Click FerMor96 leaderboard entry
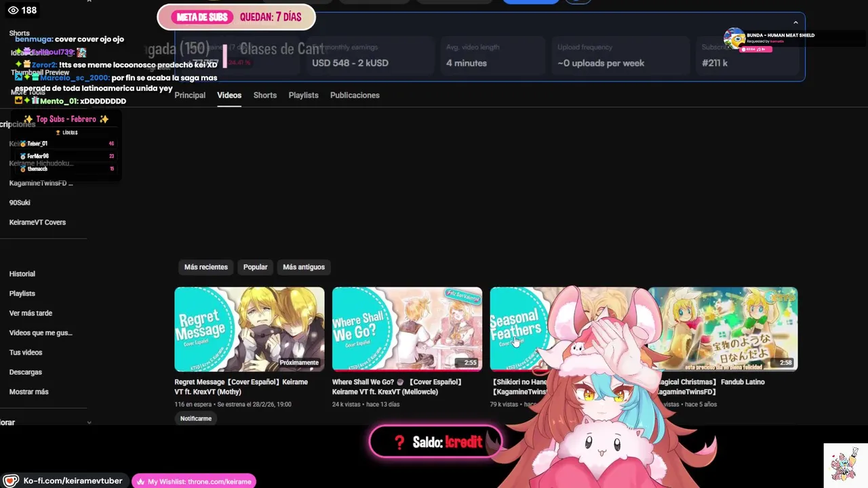This screenshot has height=488, width=868. click(x=66, y=157)
